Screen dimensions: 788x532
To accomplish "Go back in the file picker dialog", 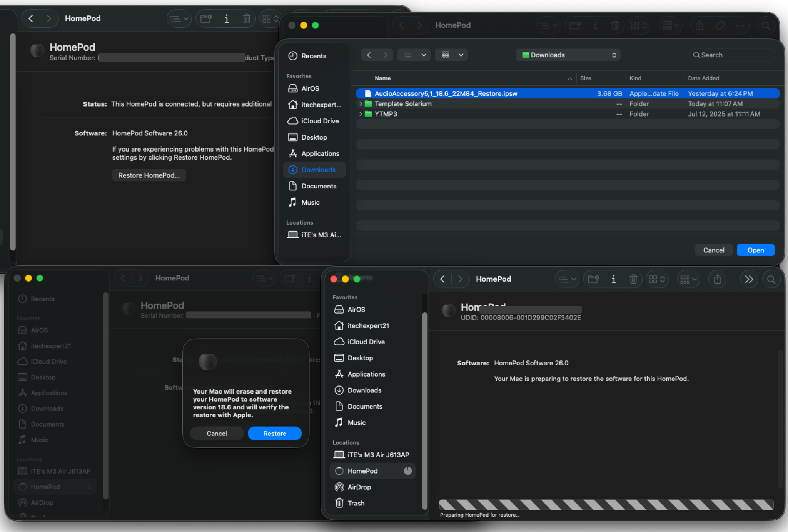I will [x=369, y=55].
